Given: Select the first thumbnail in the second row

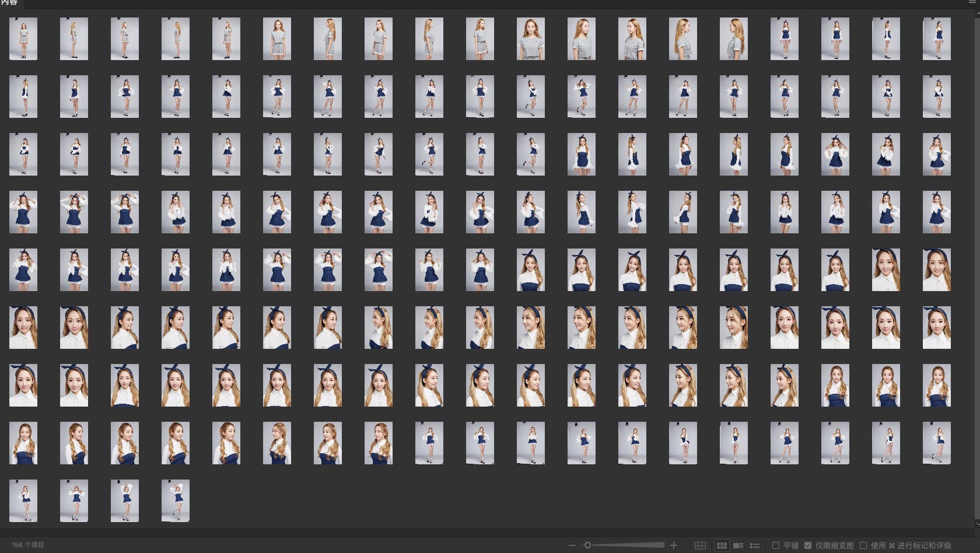Looking at the screenshot, I should pyautogui.click(x=23, y=96).
